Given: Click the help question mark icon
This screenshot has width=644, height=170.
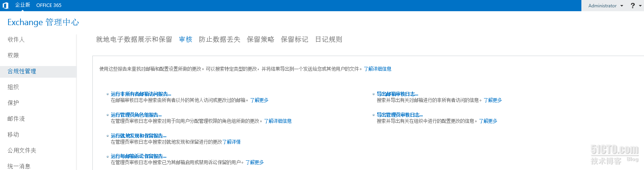Looking at the screenshot, I should [633, 5].
